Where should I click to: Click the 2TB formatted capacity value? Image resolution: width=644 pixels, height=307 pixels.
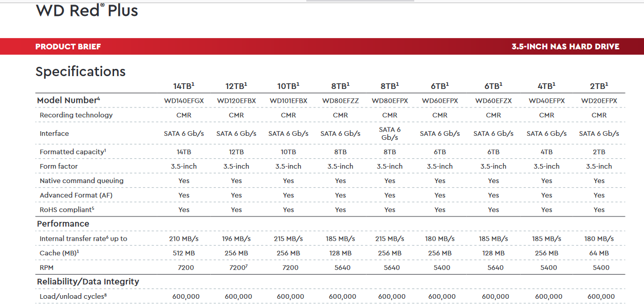coord(599,152)
